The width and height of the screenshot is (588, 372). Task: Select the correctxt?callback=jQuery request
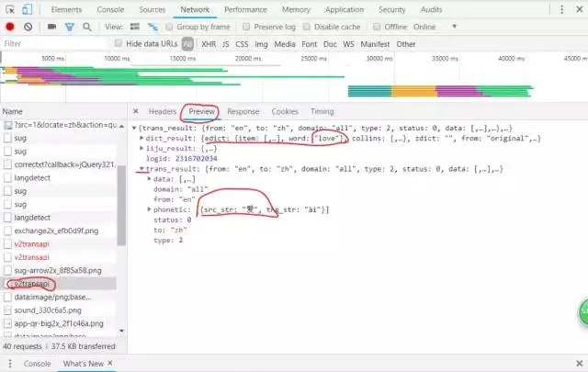65,164
